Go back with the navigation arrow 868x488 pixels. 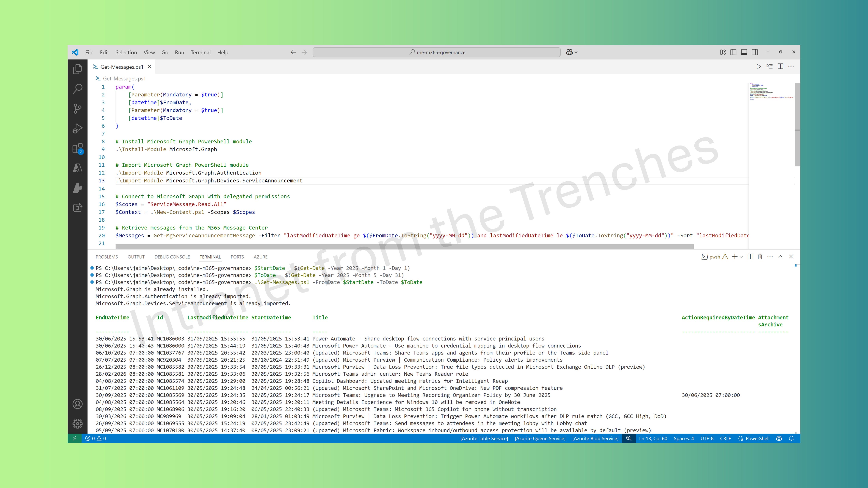click(x=293, y=52)
